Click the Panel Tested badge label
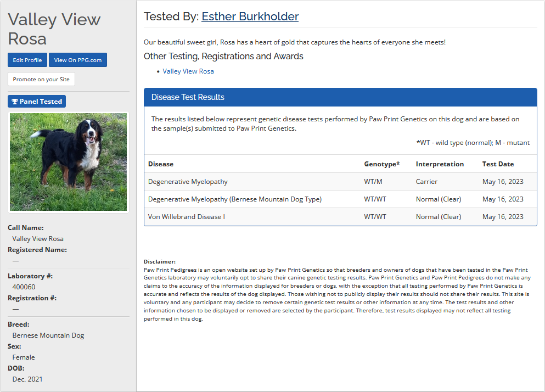The image size is (545, 392). (41, 102)
